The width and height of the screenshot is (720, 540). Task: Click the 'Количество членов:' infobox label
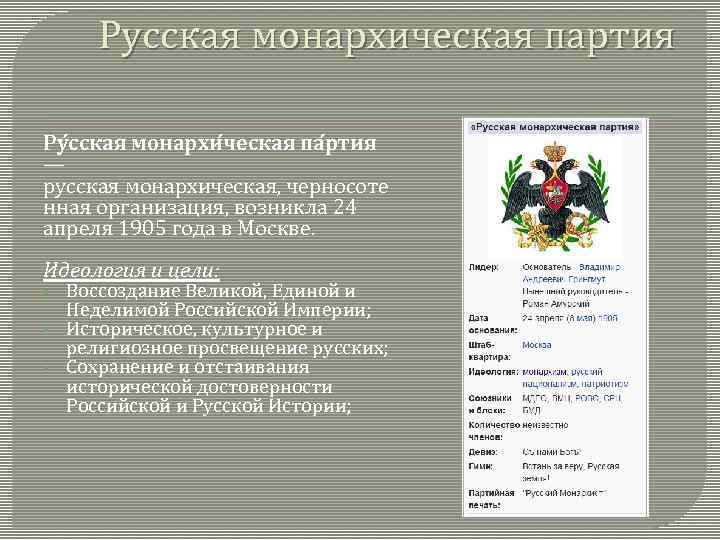pos(494,431)
